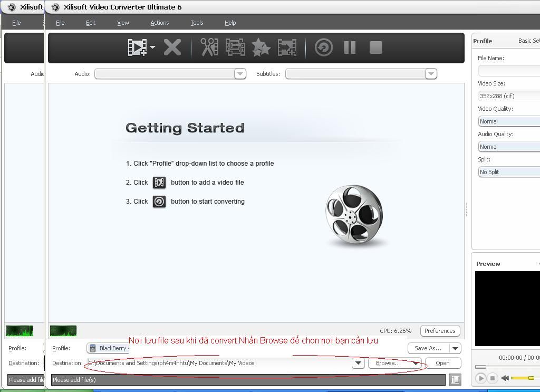Open the Video Size 352x288 dropdown
The image size is (540, 392).
(x=509, y=96)
